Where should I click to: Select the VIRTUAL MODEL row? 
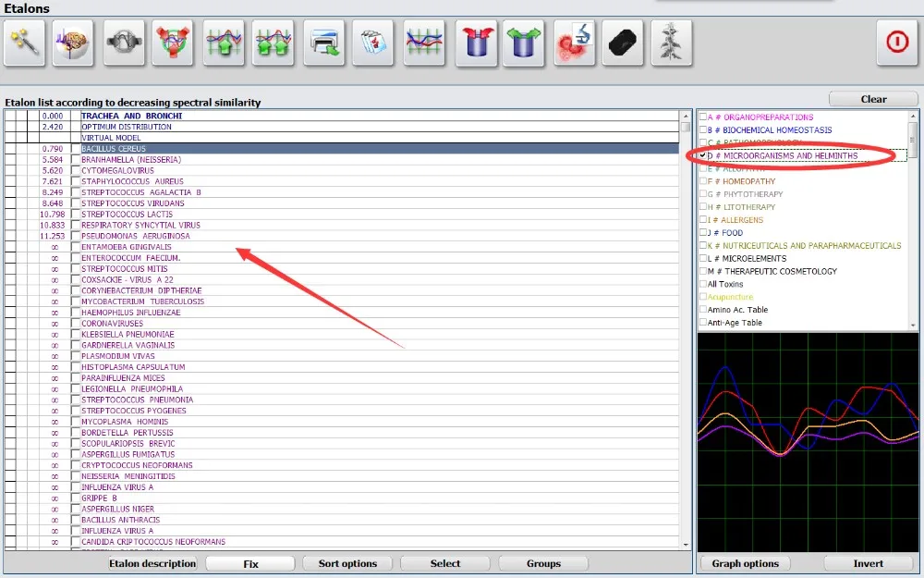342,138
